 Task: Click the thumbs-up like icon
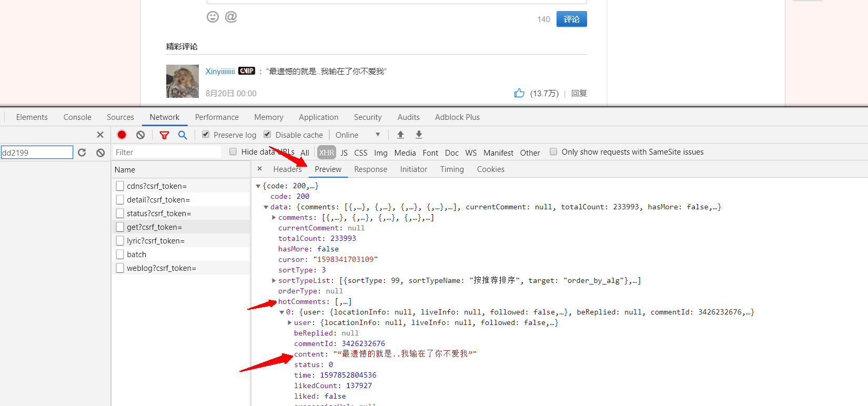(519, 93)
